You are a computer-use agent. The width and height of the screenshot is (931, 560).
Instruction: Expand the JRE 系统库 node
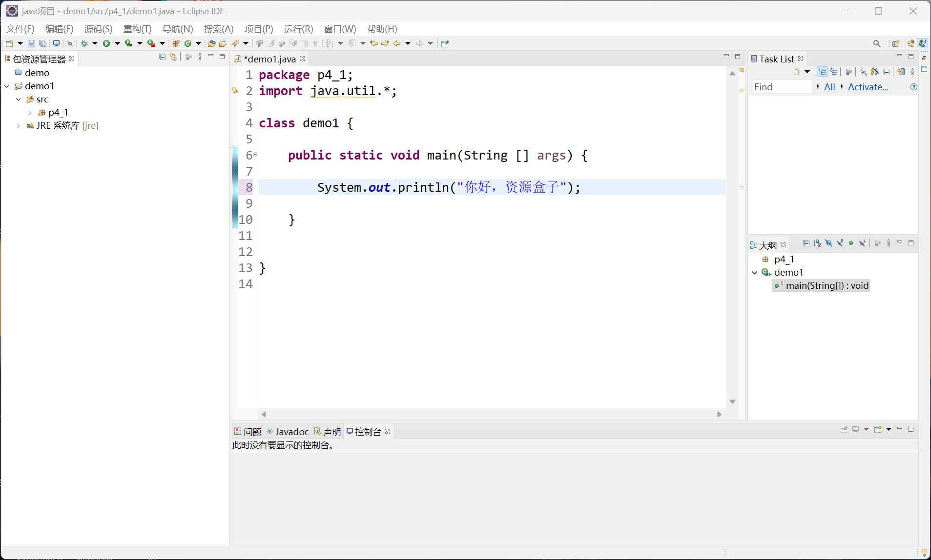click(19, 125)
